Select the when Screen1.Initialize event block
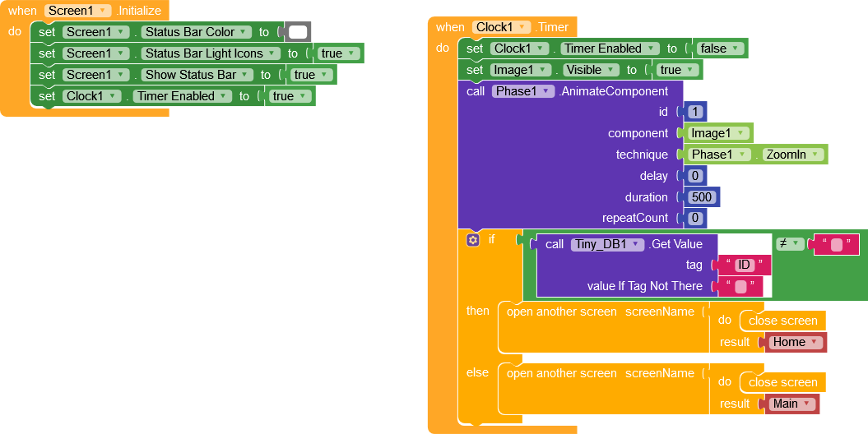The width and height of the screenshot is (868, 434). 25,11
